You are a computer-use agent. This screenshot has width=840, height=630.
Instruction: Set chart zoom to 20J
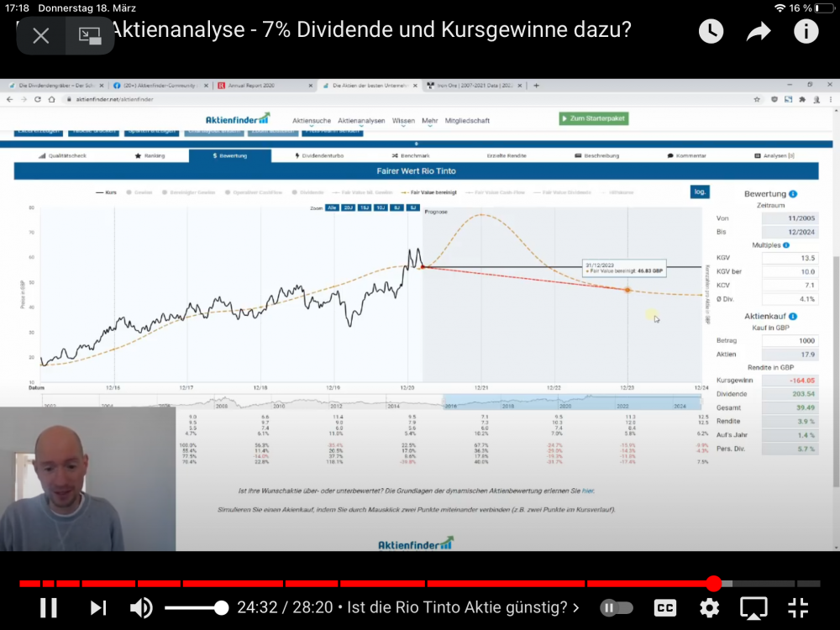349,207
